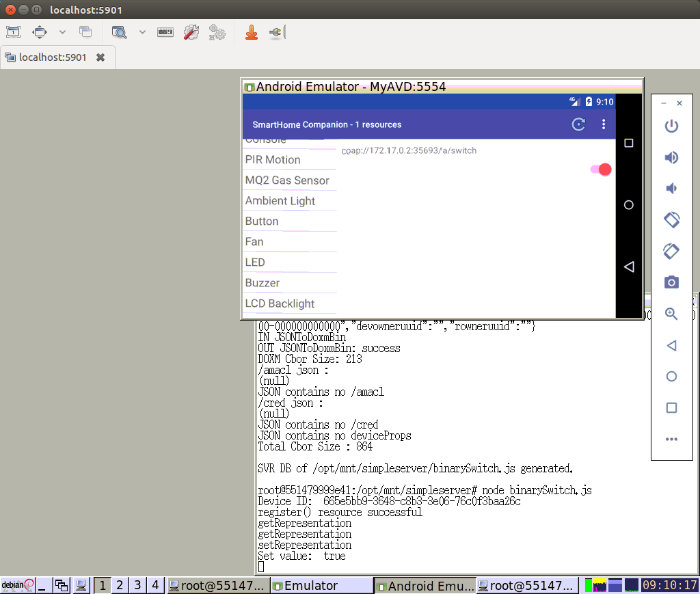
Task: Click the coap://172.17.0.2 resource address text
Action: point(409,151)
